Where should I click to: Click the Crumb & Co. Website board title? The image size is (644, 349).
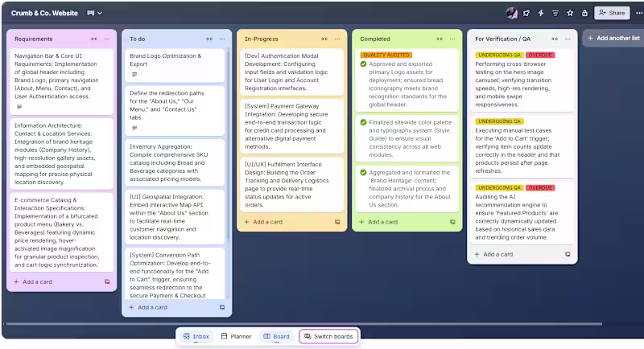(x=44, y=13)
